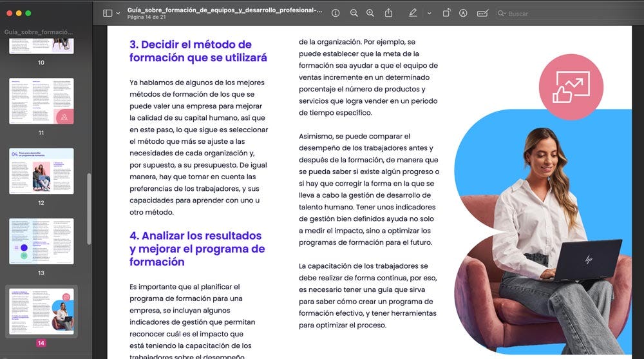Image resolution: width=644 pixels, height=359 pixels.
Task: Zoom out with the minus magnifier
Action: click(x=354, y=13)
